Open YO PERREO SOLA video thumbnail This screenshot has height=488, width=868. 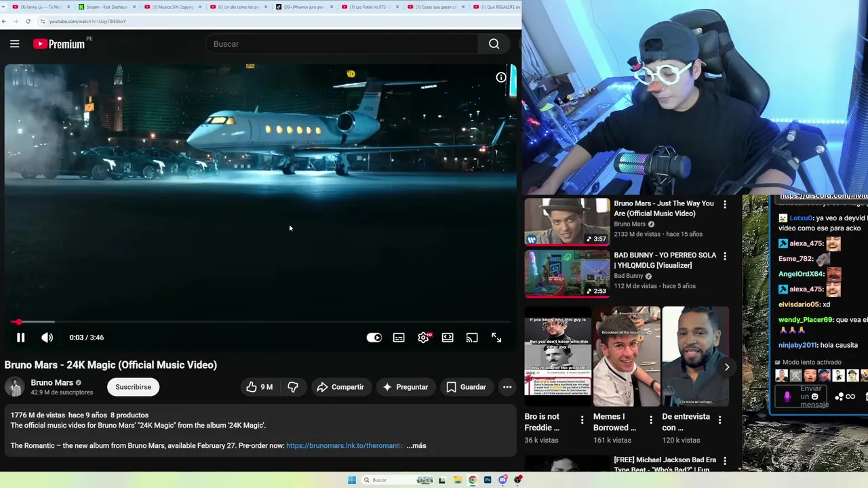pyautogui.click(x=567, y=274)
